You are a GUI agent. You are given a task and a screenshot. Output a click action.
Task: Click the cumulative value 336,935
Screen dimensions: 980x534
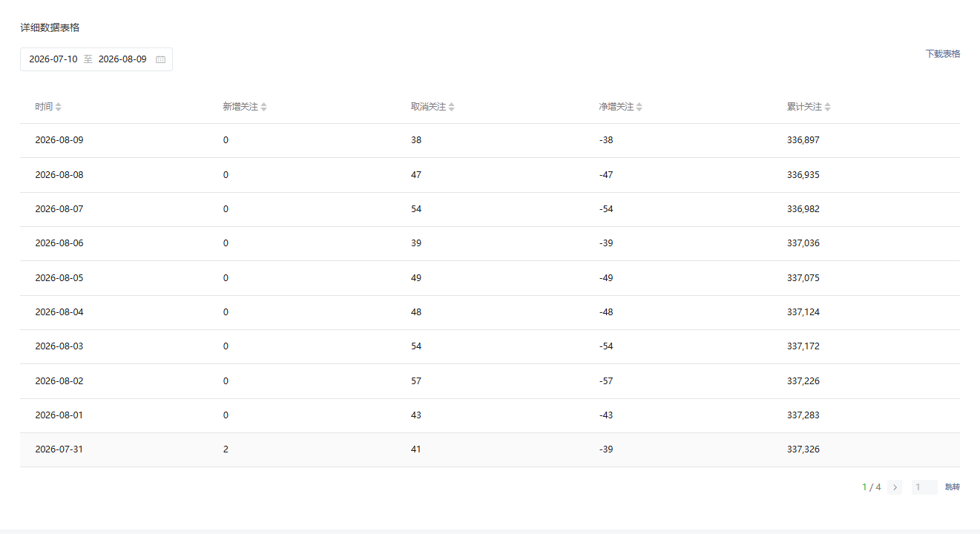click(x=803, y=175)
